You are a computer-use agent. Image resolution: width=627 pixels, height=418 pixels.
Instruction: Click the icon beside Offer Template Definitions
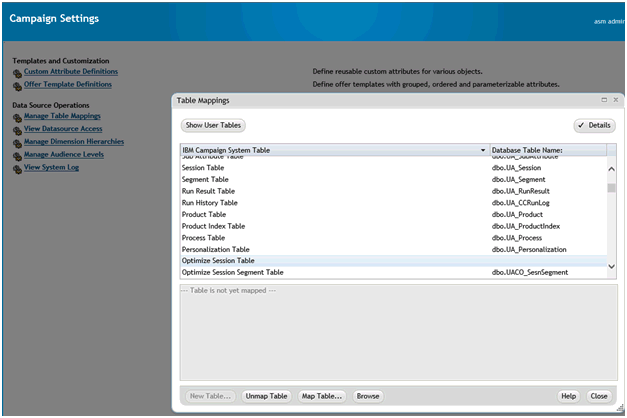17,86
